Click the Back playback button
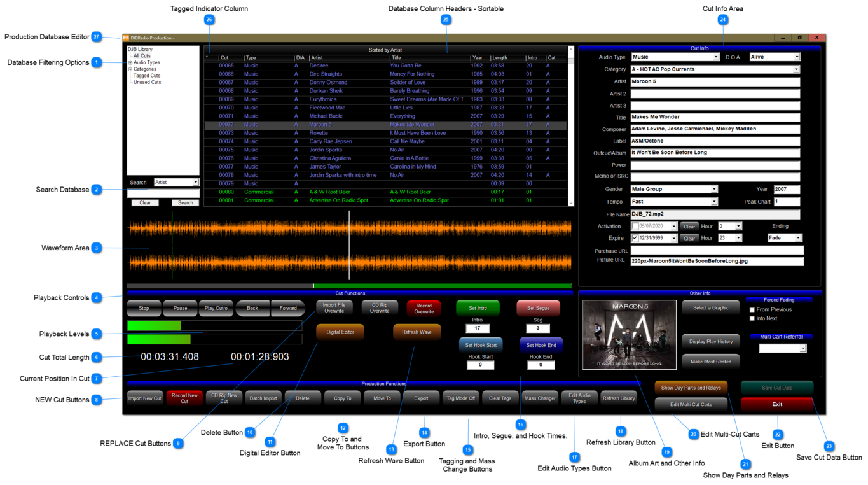 (252, 308)
